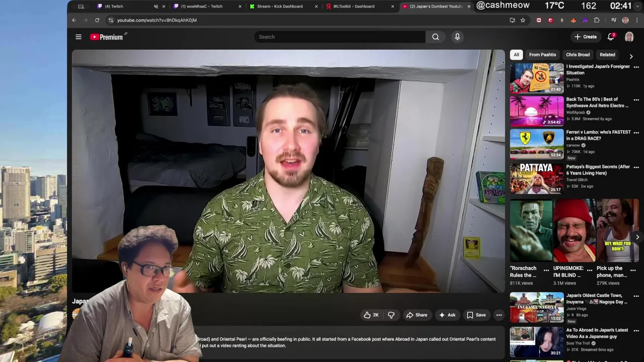Open 'I Investigated Japan's Foreigner Situation' thumbnail
644x362 pixels.
click(x=537, y=78)
